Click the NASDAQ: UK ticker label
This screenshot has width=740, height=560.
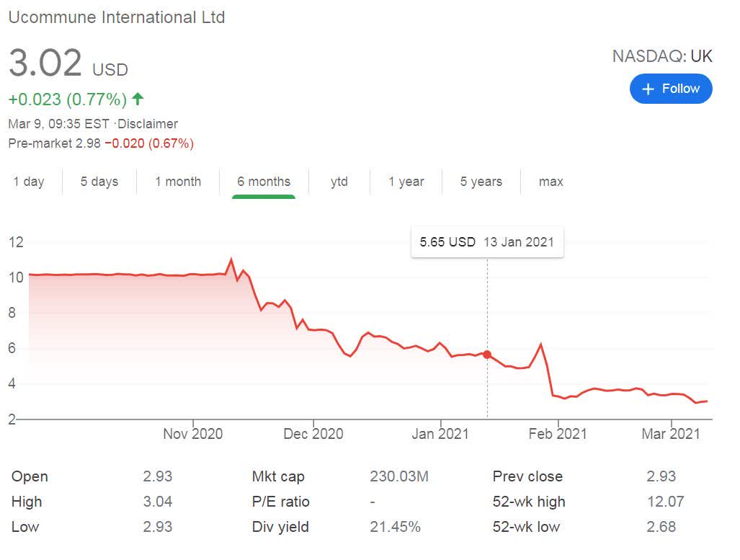[662, 56]
